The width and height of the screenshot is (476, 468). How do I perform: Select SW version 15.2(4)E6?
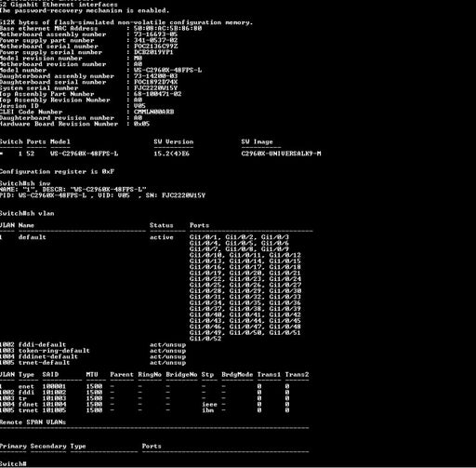171,154
